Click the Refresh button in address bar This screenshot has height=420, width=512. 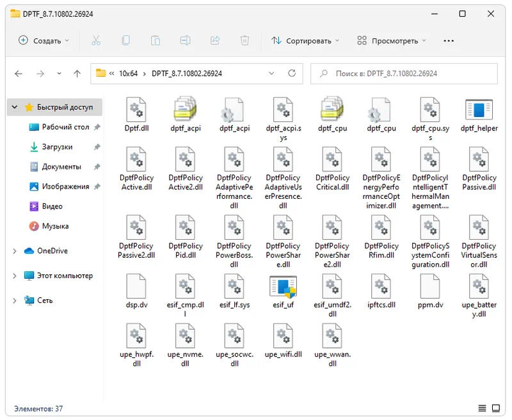click(292, 74)
